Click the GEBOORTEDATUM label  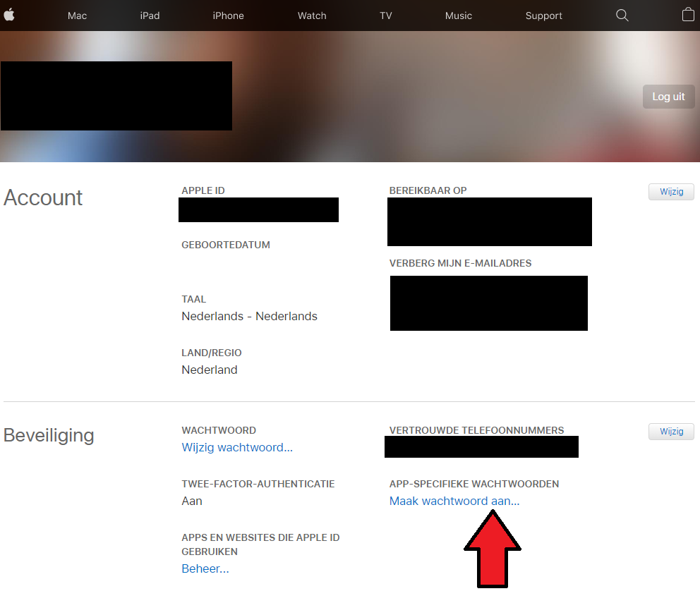tap(226, 245)
